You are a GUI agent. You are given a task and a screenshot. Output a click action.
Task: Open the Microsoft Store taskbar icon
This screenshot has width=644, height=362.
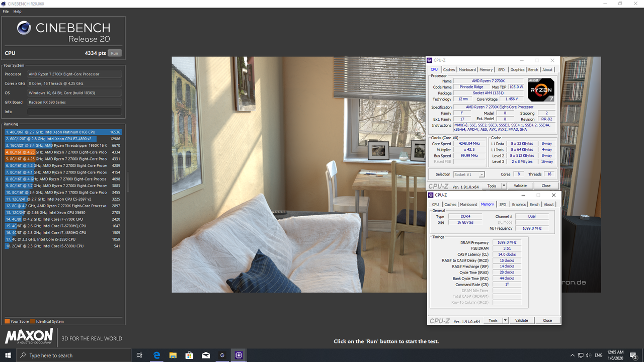click(189, 355)
